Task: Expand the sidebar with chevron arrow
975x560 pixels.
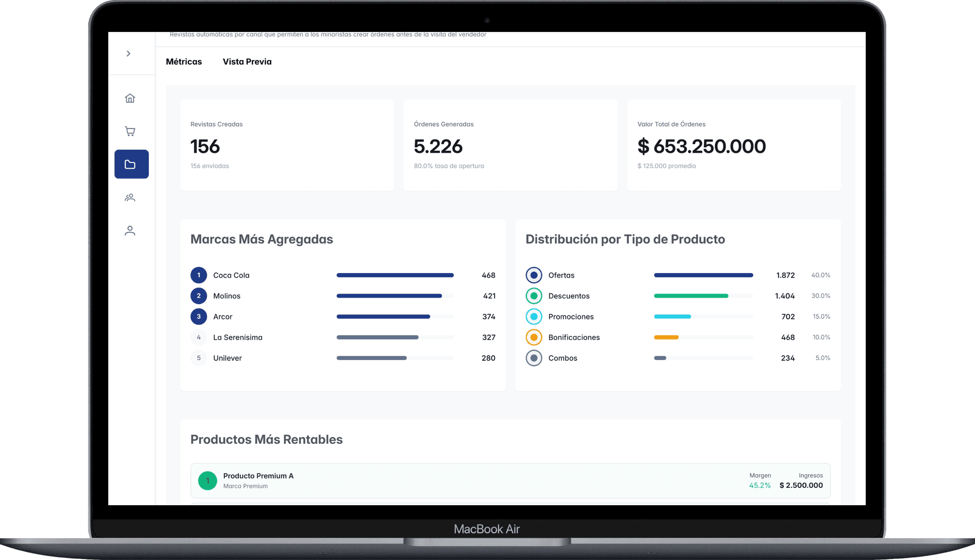Action: [x=128, y=54]
